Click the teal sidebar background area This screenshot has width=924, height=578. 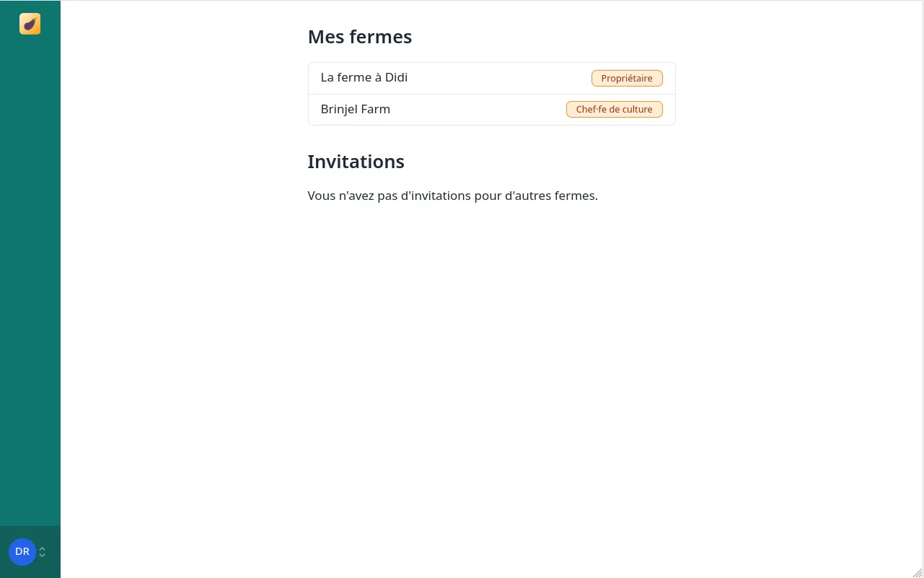point(30,289)
